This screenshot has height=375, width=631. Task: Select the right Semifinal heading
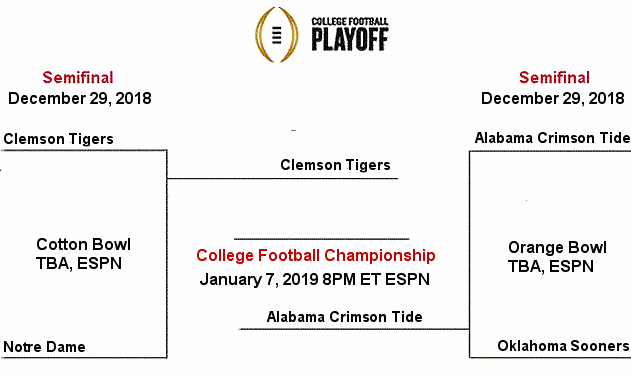tap(554, 78)
